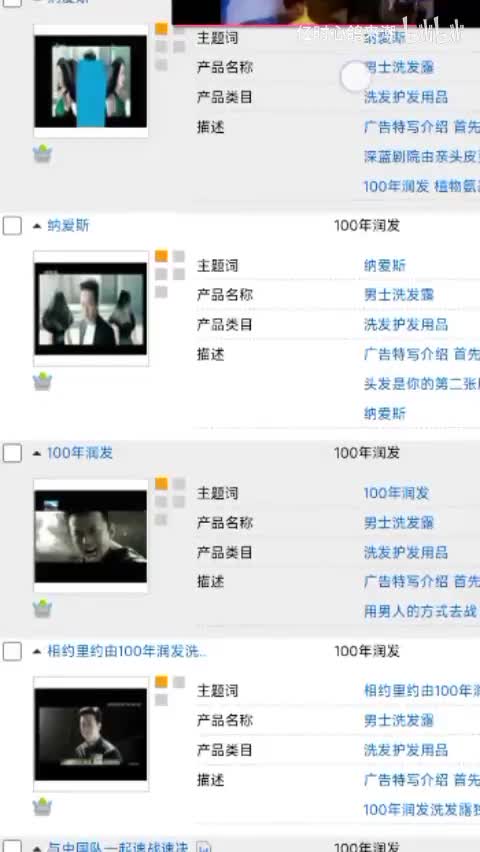
Task: Tick the checkbox for the 纳爱斯 record
Action: pos(12,225)
